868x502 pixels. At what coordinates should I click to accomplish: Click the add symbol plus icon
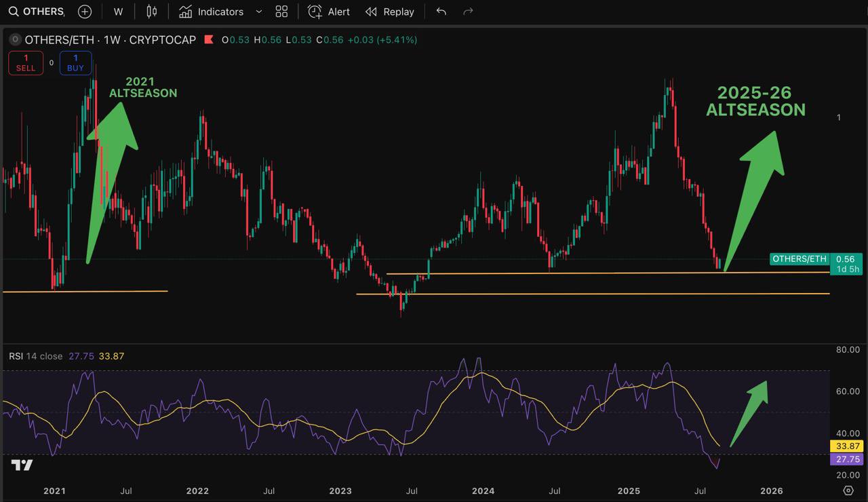pos(85,12)
